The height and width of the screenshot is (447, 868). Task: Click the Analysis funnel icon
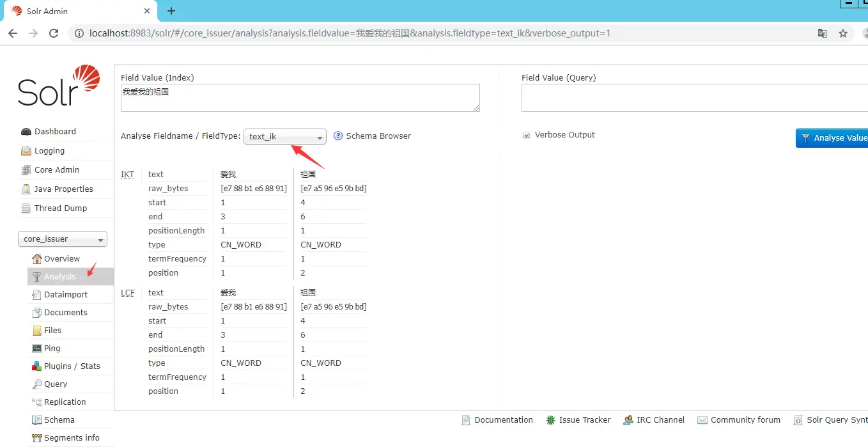point(37,277)
